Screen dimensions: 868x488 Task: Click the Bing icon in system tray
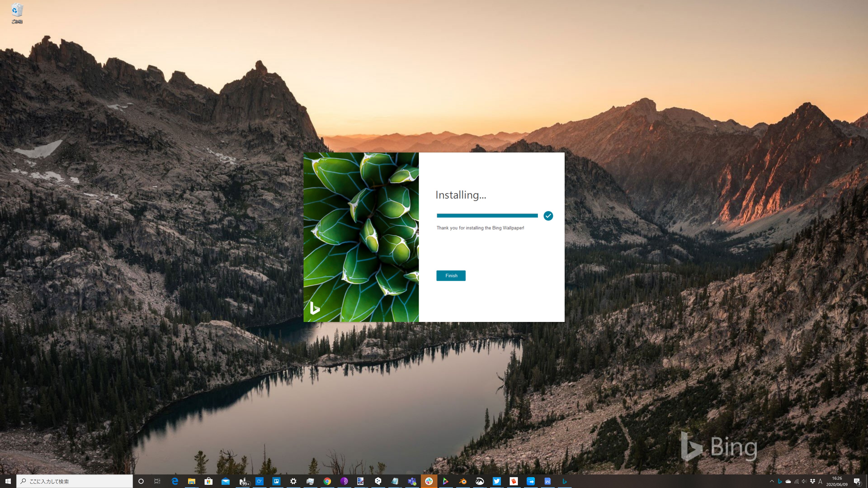click(x=780, y=481)
